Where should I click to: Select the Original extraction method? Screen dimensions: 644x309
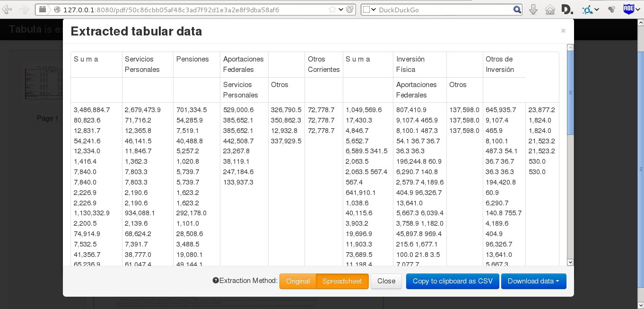[x=297, y=281]
